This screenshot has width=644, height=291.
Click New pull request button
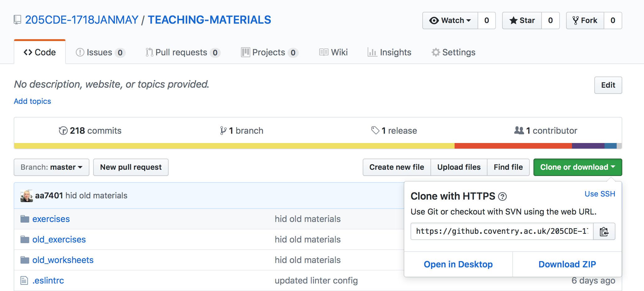coord(131,167)
